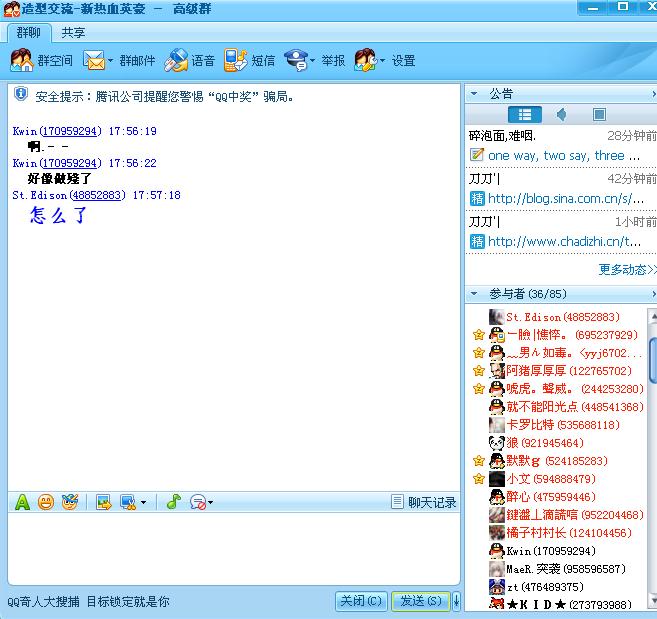Open the 'one way, two say, three' entry

click(x=564, y=155)
